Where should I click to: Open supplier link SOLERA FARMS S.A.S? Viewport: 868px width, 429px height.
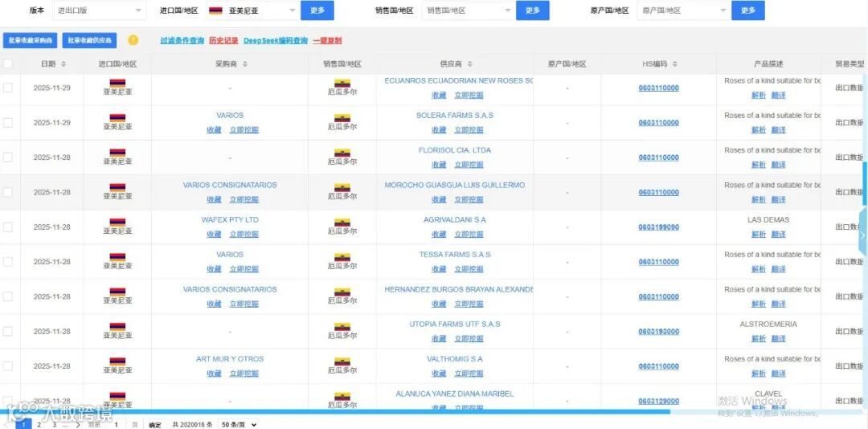454,115
